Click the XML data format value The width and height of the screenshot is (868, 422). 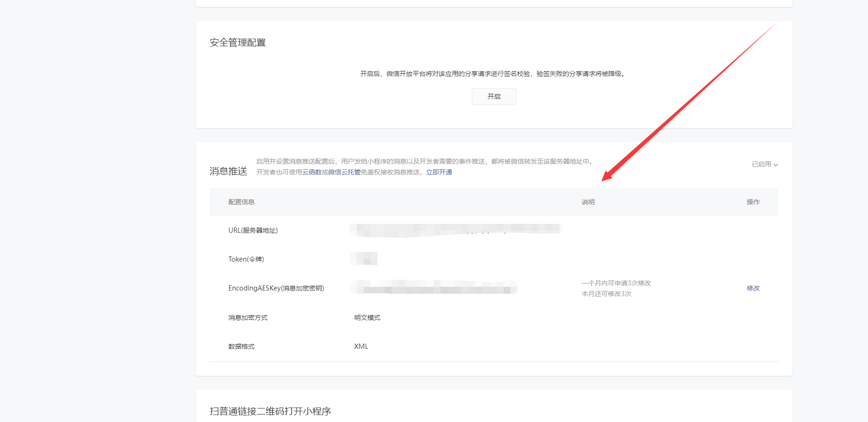(361, 346)
